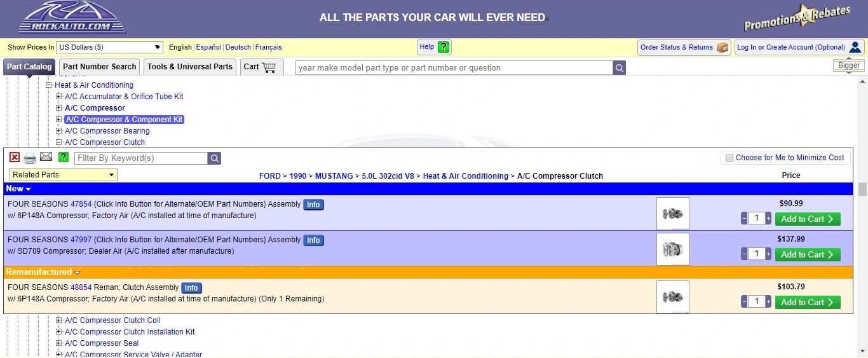The width and height of the screenshot is (868, 358).
Task: Click the printer icon in listing toolbar
Action: 30,158
